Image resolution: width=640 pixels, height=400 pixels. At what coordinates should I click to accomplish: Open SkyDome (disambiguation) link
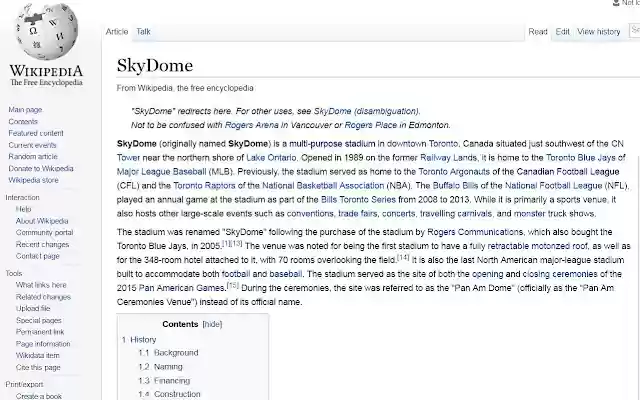366,111
